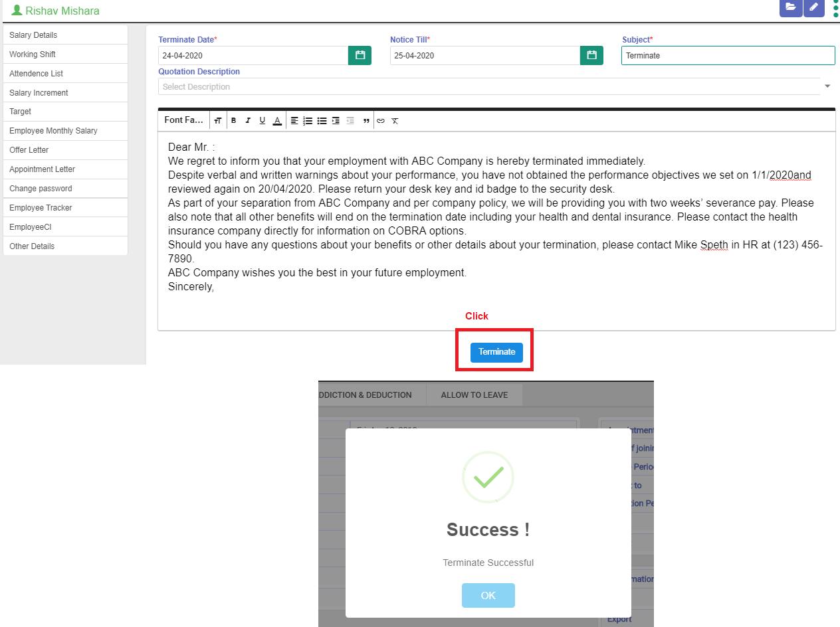
Task: Open Change password from the sidebar
Action: (42, 188)
